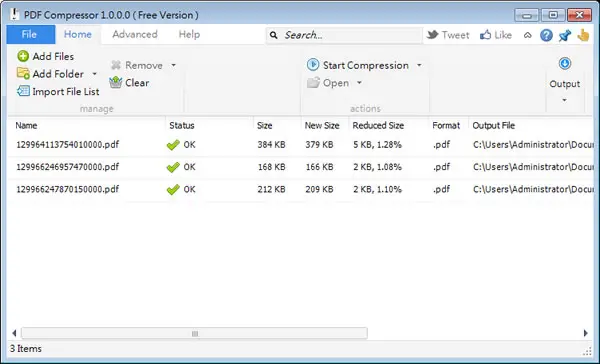The width and height of the screenshot is (600, 364).
Task: Click the horizontal scrollbar thumb
Action: coord(194,333)
